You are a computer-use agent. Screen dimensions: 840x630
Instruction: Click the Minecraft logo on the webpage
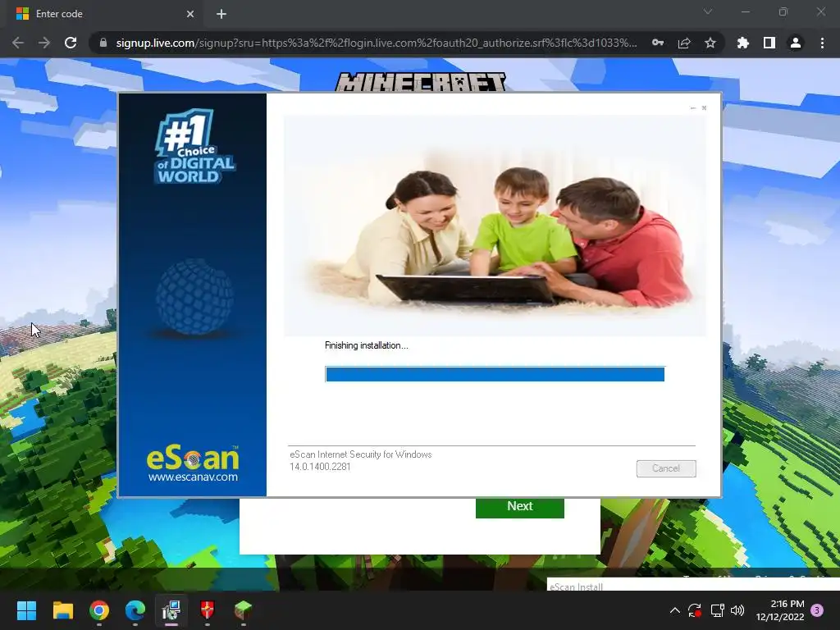point(421,83)
